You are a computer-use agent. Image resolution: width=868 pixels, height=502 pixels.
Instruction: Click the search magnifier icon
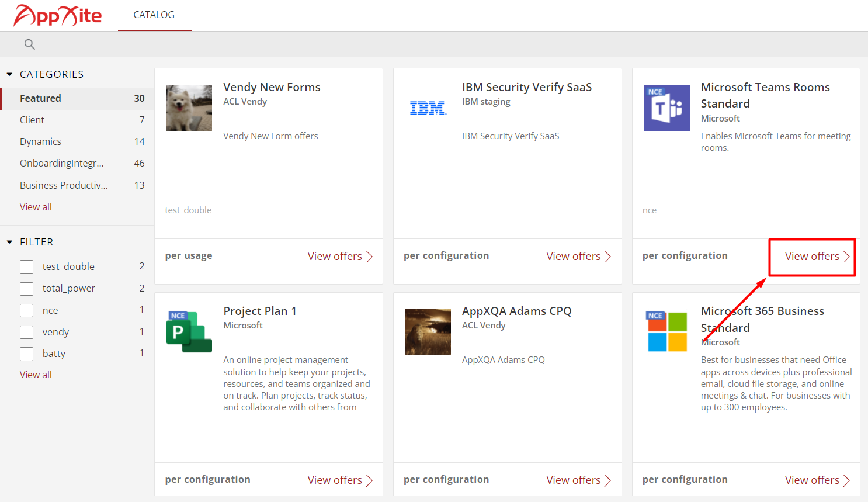tap(30, 44)
